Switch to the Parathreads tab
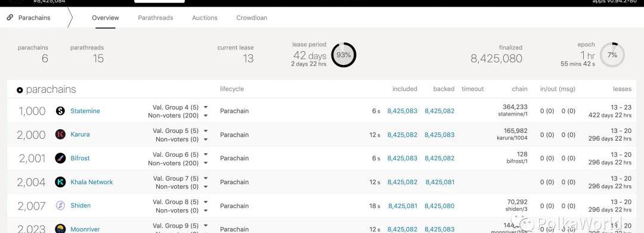Image resolution: width=644 pixels, height=233 pixels. tap(155, 18)
